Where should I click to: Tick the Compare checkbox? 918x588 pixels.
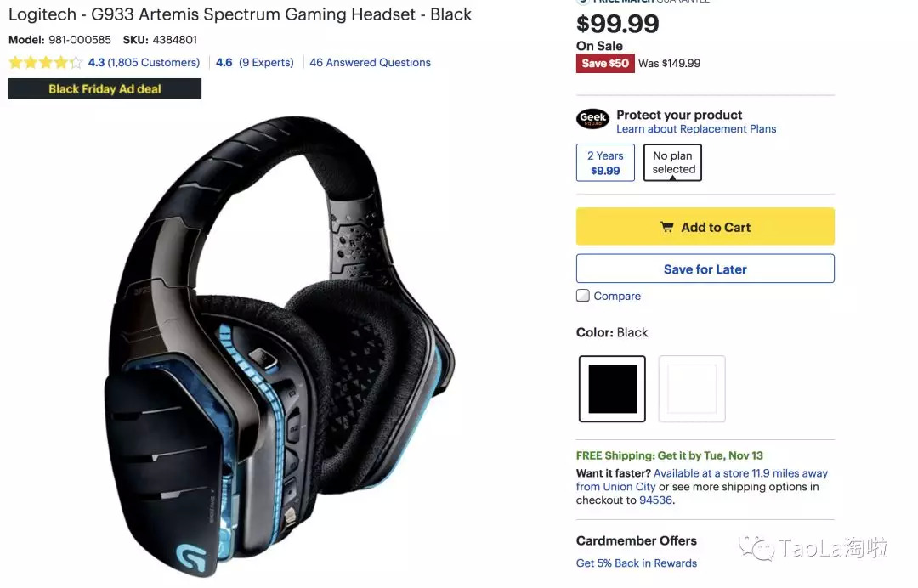[582, 296]
